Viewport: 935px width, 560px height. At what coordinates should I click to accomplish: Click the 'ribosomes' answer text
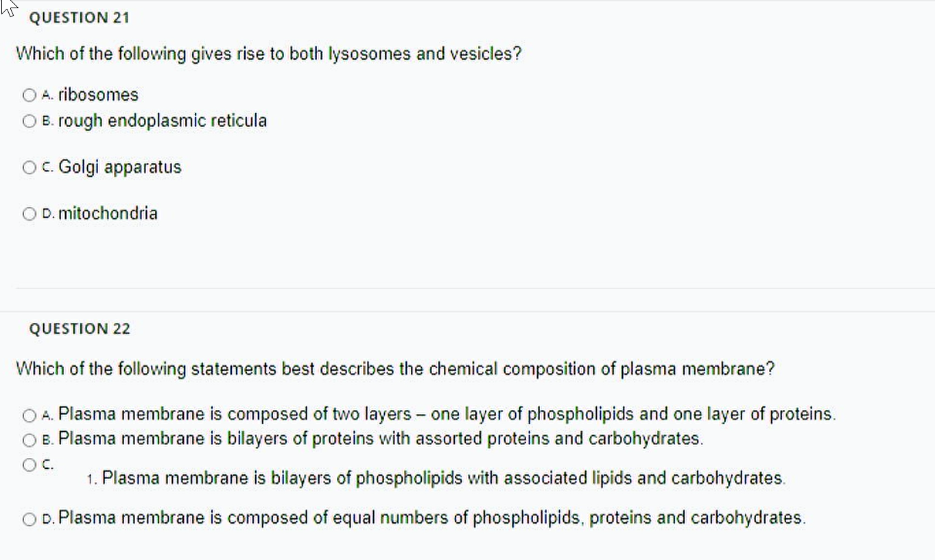pos(98,95)
